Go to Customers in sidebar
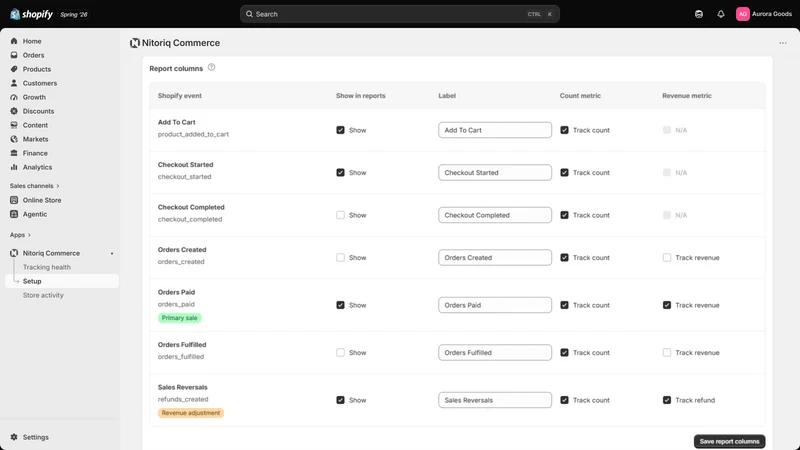The image size is (800, 450). tap(40, 83)
